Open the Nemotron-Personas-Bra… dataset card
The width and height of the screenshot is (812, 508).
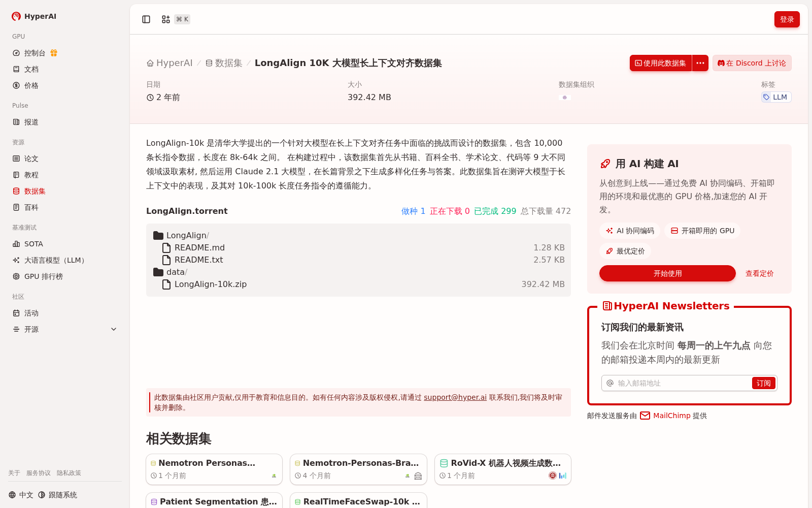(x=358, y=469)
